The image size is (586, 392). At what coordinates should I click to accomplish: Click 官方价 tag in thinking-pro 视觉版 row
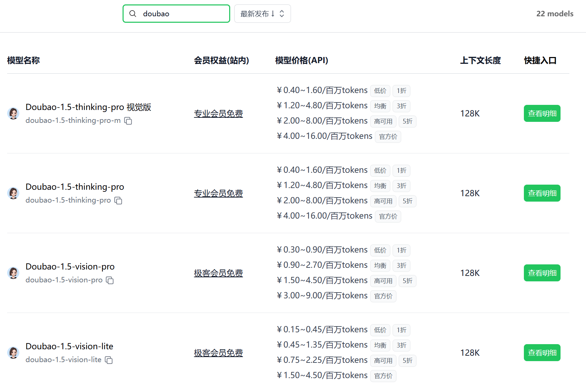(x=388, y=137)
